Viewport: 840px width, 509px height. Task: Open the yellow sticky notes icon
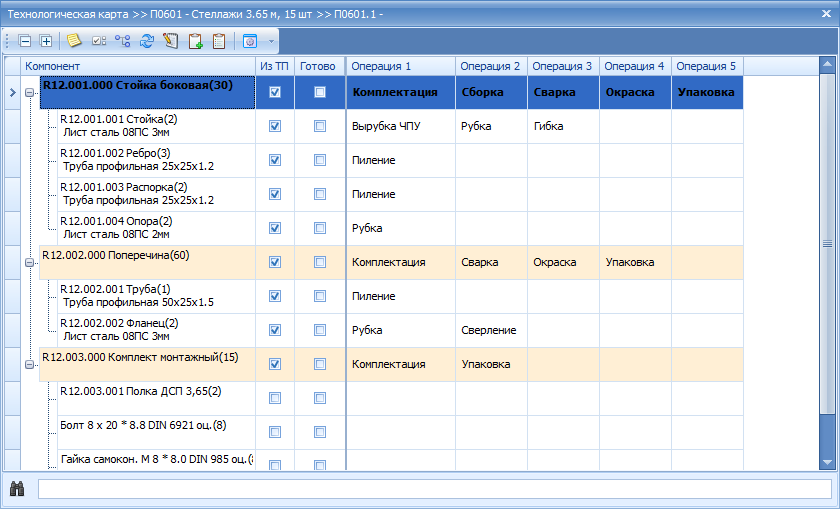point(74,41)
